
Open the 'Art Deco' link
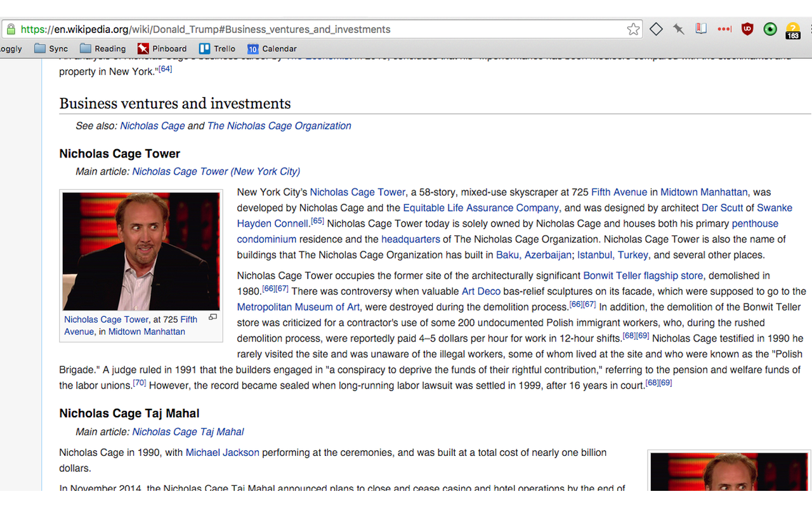481,291
